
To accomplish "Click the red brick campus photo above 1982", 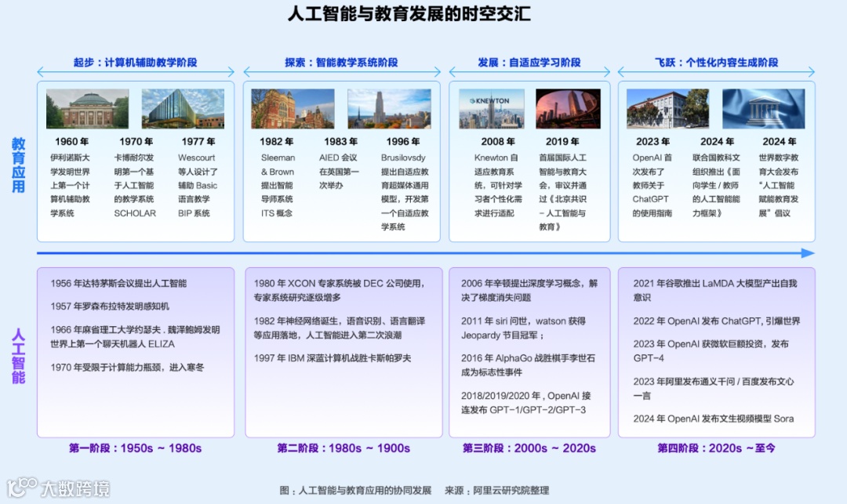I will (x=293, y=108).
